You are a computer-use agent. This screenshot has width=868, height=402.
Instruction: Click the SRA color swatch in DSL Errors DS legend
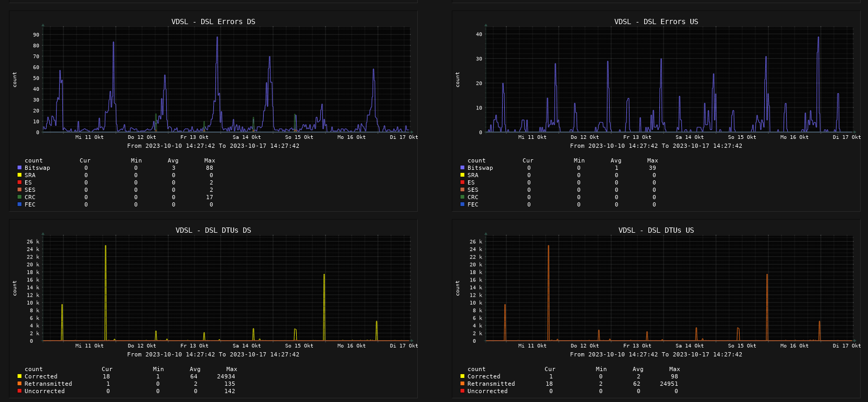pyautogui.click(x=19, y=175)
